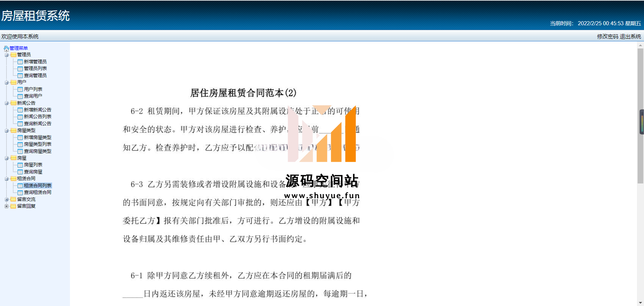Click the page icon beside 新增房屋类型
This screenshot has height=306, width=644.
[x=20, y=137]
